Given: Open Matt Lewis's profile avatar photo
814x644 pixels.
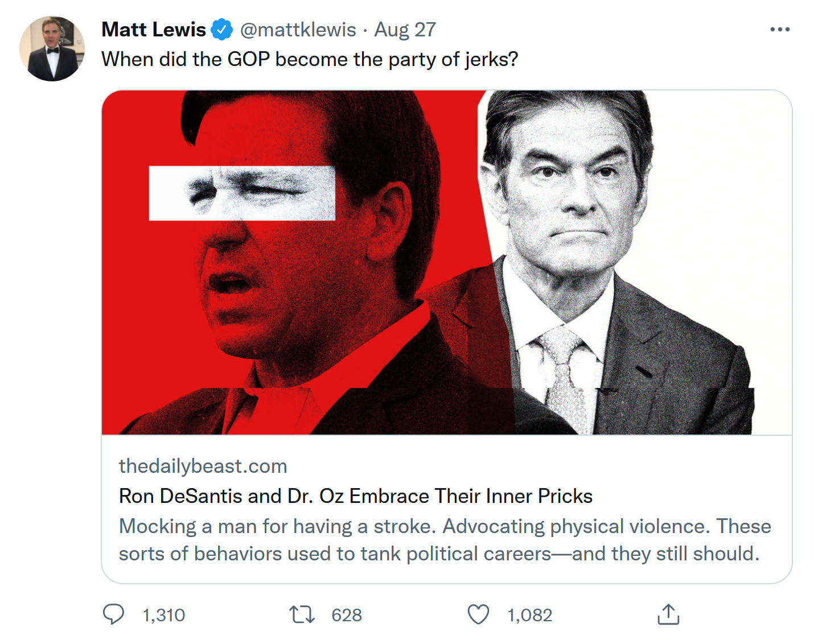Looking at the screenshot, I should pos(52,49).
